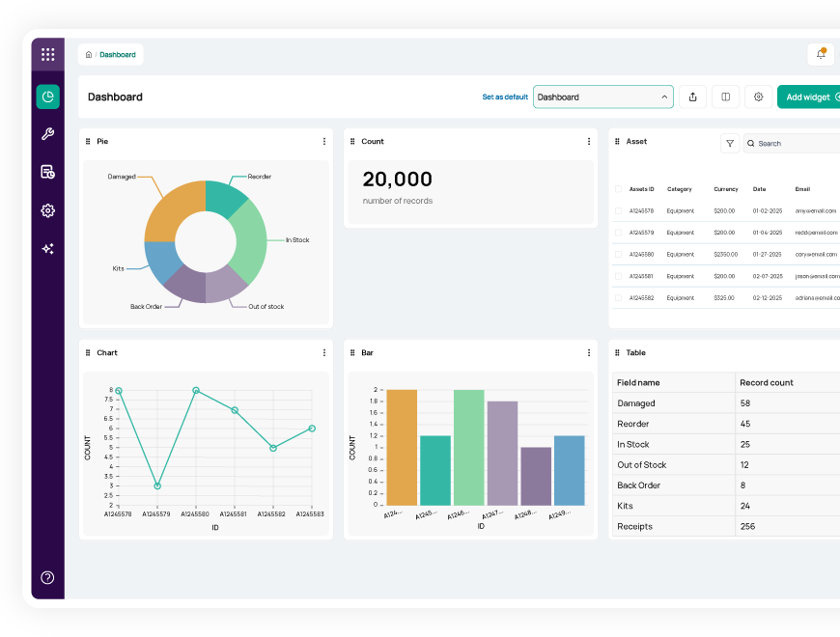Open notifications bell icon

pos(821,54)
